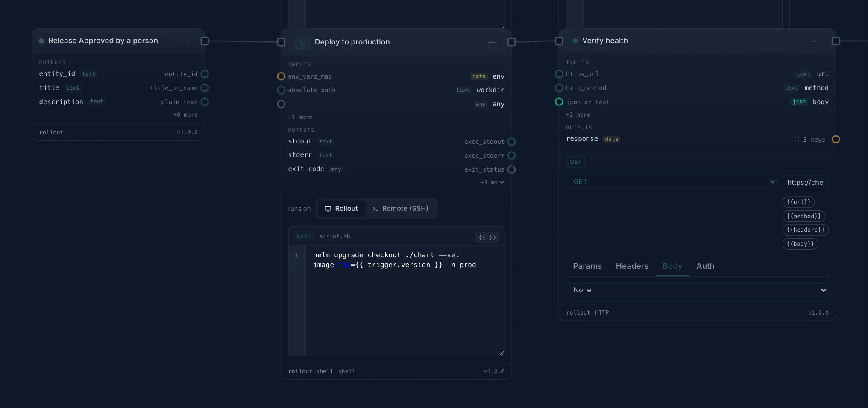The height and width of the screenshot is (408, 868).
Task: Switch runs on to Remote (SSH)
Action: 400,208
